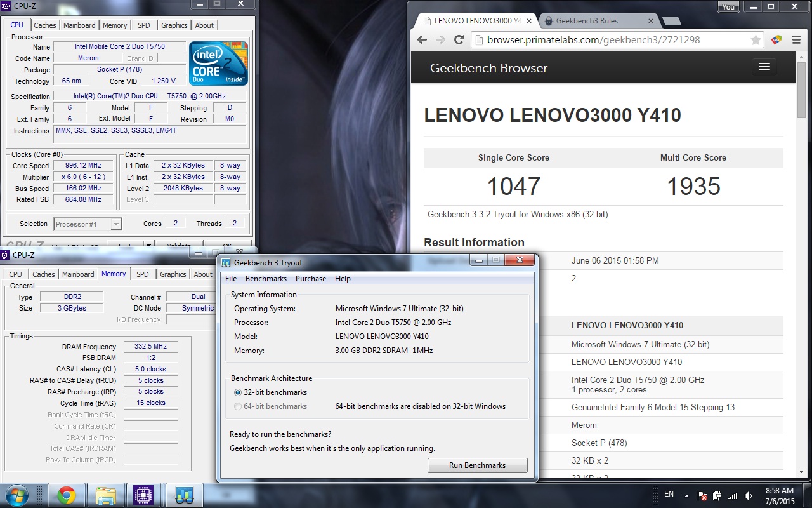Click Chrome's back arrow

pyautogui.click(x=422, y=39)
